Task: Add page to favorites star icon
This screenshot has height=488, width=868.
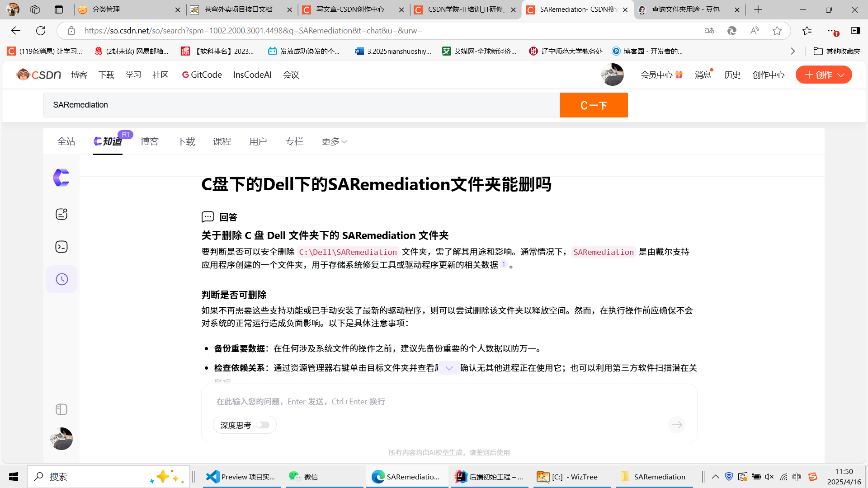Action: coord(777,31)
